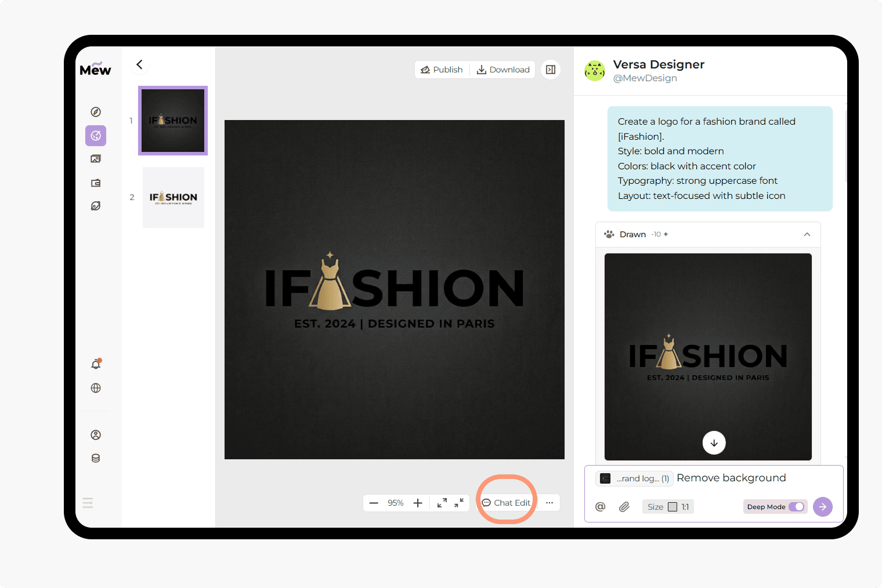Viewport: 882px width, 588px height.
Task: Open the user profile icon in sidebar
Action: click(96, 435)
